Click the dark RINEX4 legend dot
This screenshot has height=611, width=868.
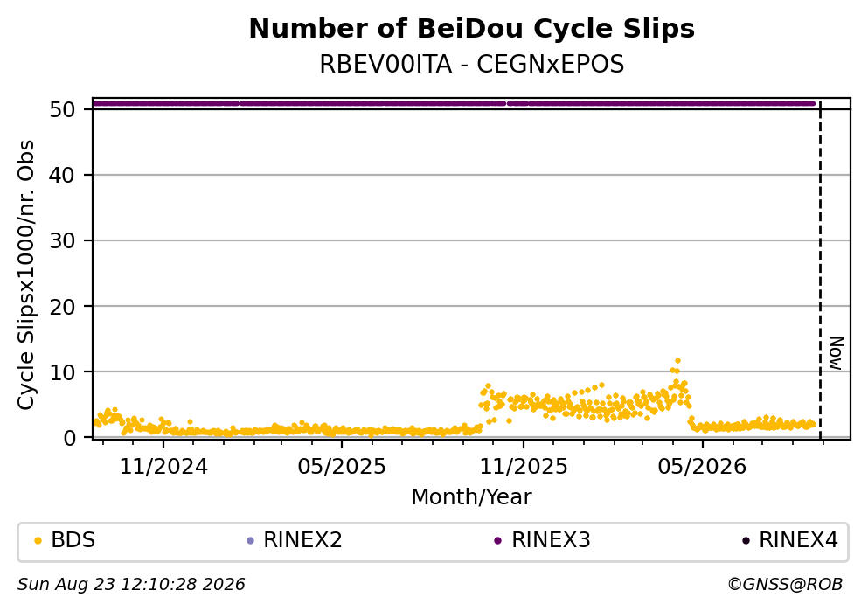click(746, 541)
